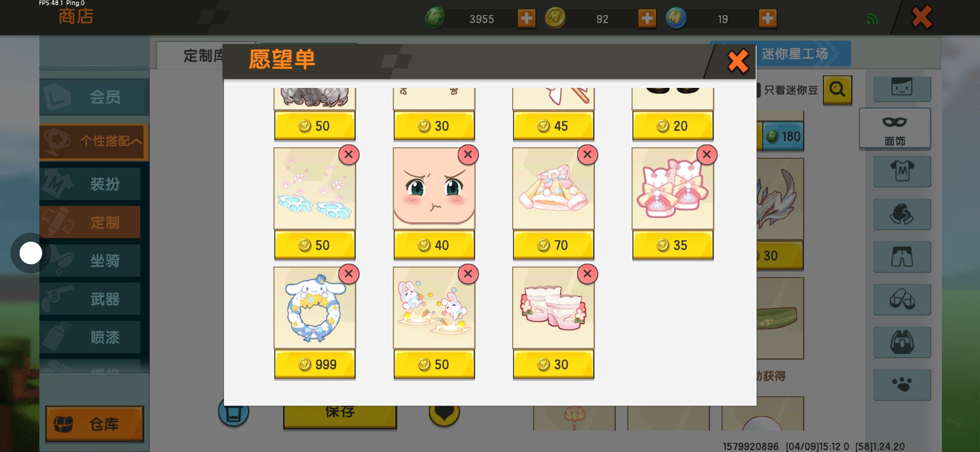The height and width of the screenshot is (452, 980).
Task: Add more gold coins with plus button
Action: pos(647,18)
